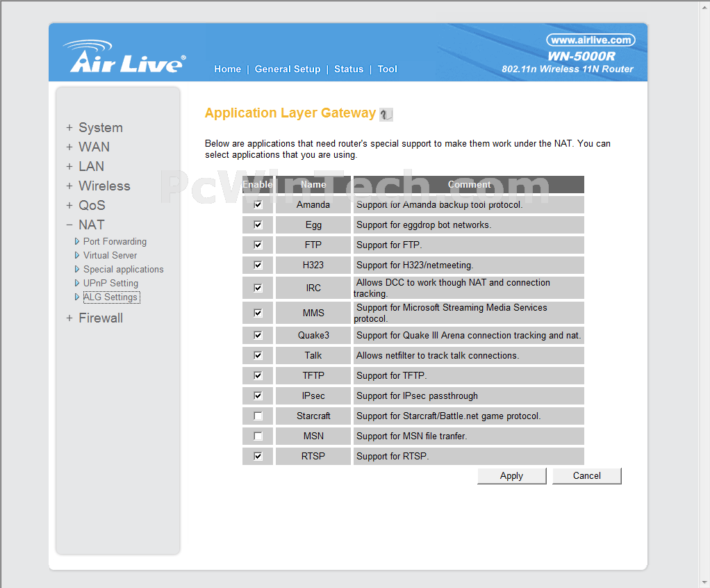Uncheck the Quake3 checkbox
Screen dimensions: 710x588
coord(258,335)
